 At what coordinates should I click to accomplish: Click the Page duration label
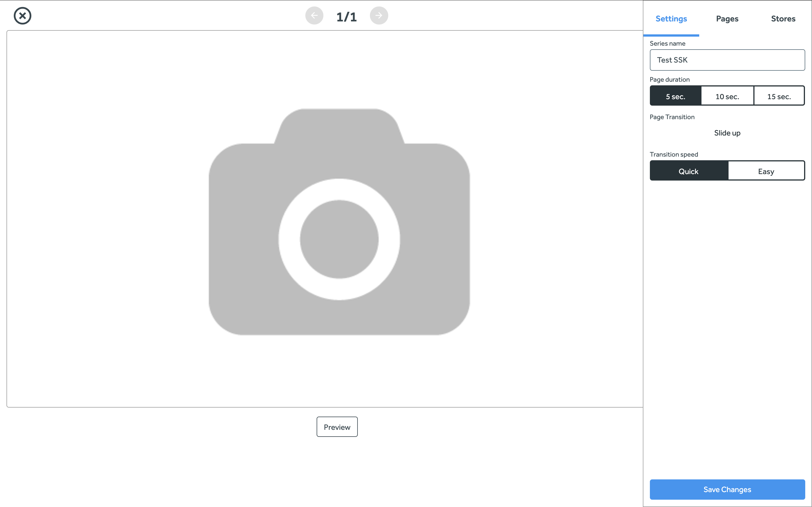[669, 79]
